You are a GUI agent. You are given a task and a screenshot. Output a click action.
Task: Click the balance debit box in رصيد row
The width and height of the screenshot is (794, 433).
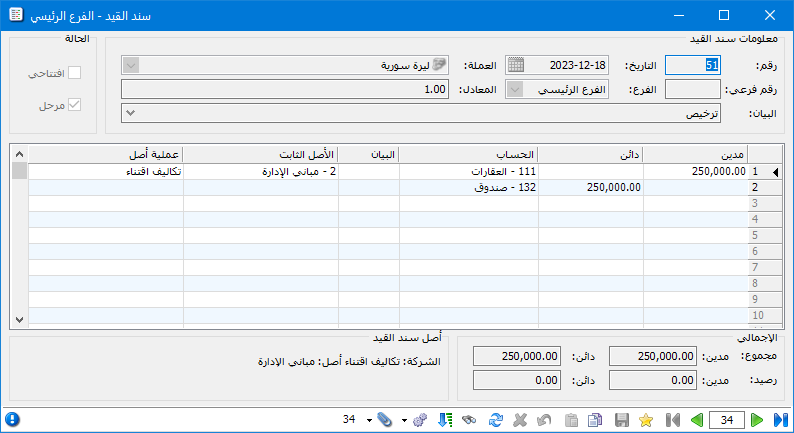click(x=653, y=380)
